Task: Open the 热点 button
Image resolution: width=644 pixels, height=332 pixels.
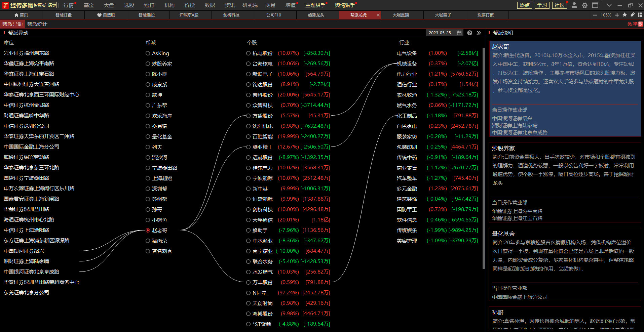Action: pyautogui.click(x=525, y=5)
